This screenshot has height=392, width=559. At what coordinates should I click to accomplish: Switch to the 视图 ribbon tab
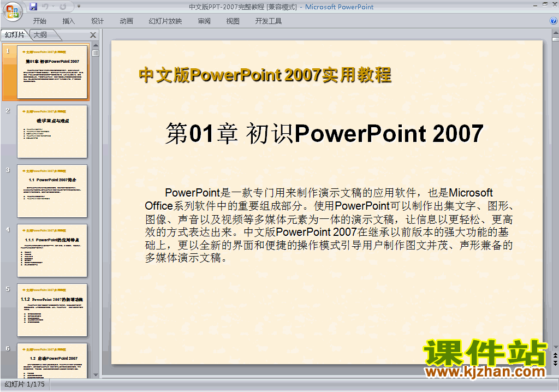[233, 21]
